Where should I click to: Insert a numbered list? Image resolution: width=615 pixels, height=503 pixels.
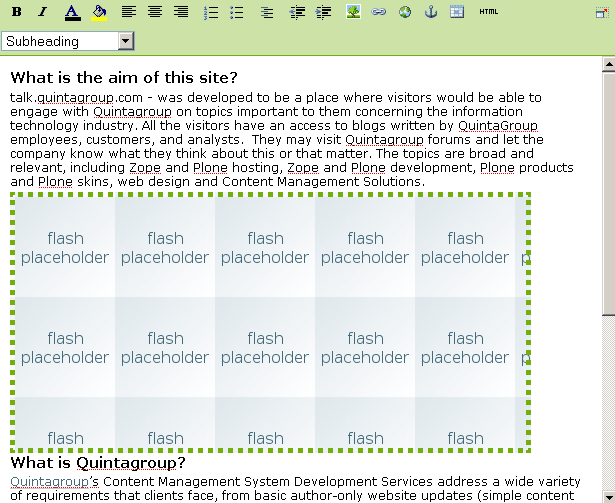click(211, 12)
